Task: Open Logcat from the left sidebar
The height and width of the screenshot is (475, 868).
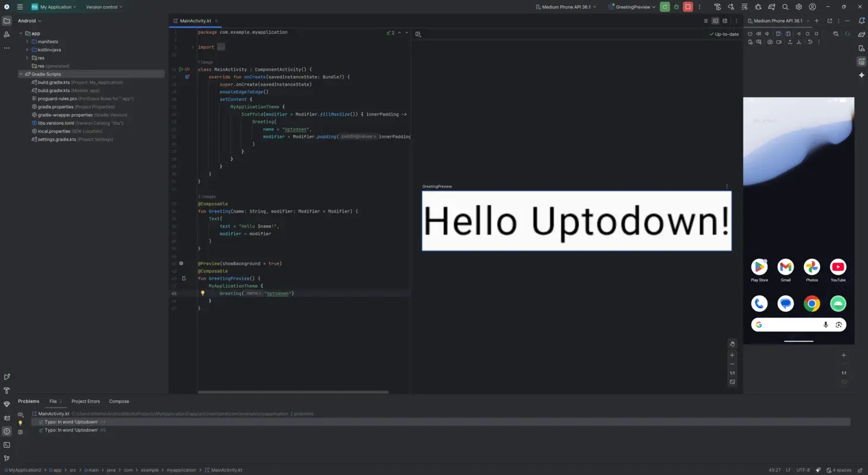Action: [x=7, y=418]
